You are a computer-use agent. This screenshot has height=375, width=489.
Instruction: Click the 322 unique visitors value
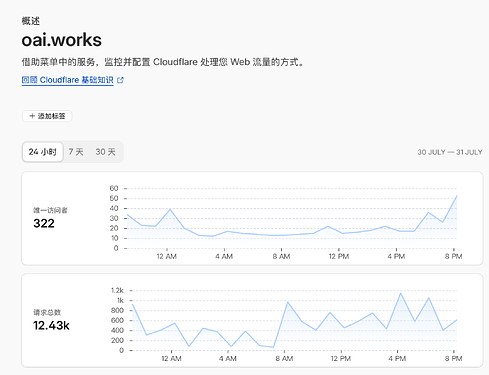pyautogui.click(x=44, y=223)
